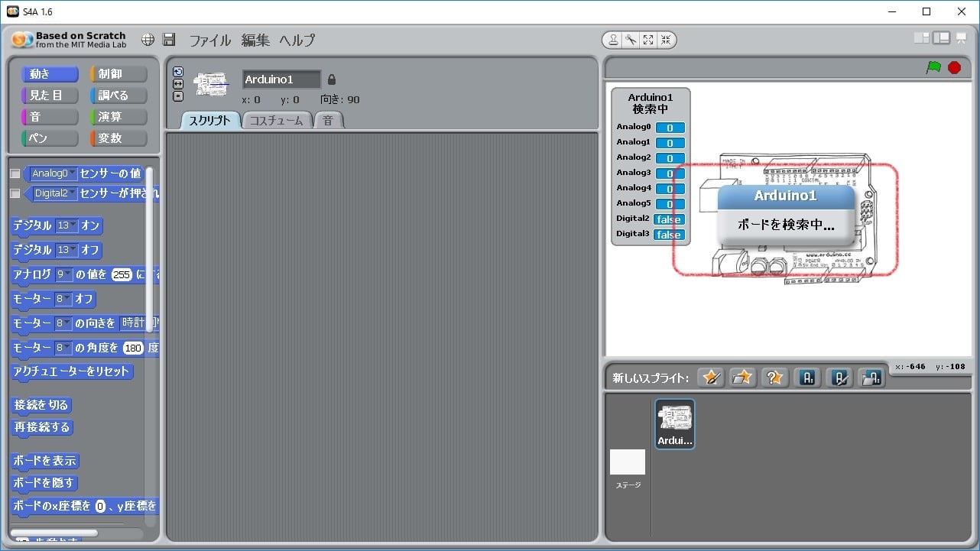Image resolution: width=980 pixels, height=551 pixels.
Task: Click the 接続を切る block
Action: 41,405
